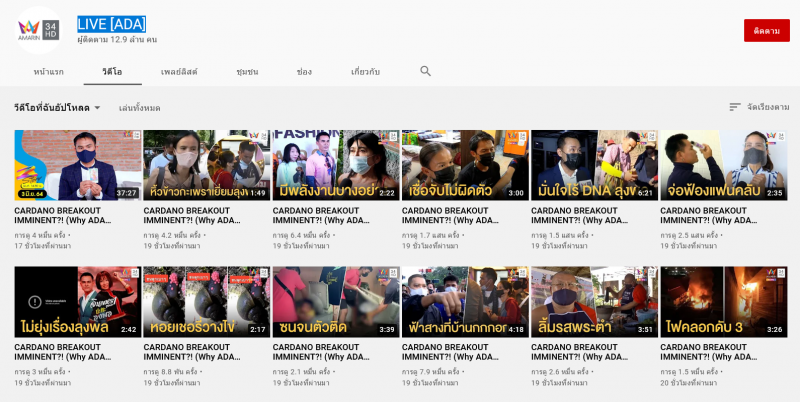Show the เกี่ยวกับ tab

coord(365,72)
